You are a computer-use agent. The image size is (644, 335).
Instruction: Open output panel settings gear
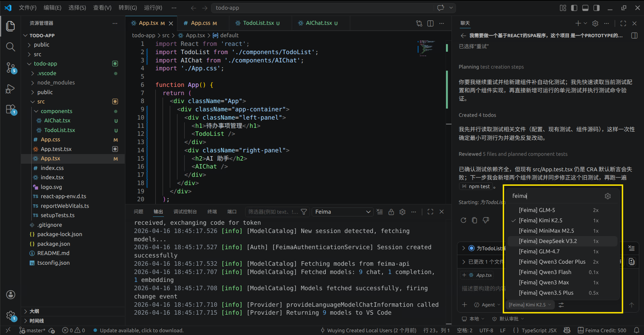pyautogui.click(x=402, y=212)
